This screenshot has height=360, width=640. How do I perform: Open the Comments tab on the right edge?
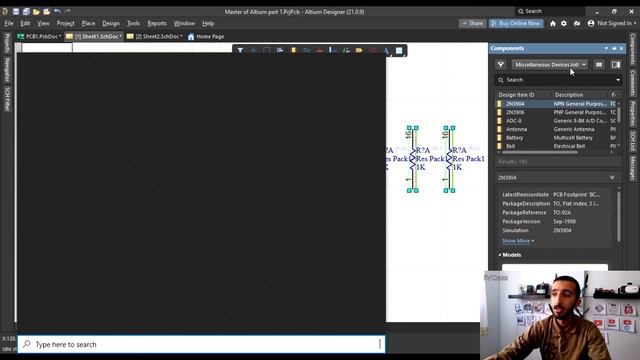click(x=632, y=83)
